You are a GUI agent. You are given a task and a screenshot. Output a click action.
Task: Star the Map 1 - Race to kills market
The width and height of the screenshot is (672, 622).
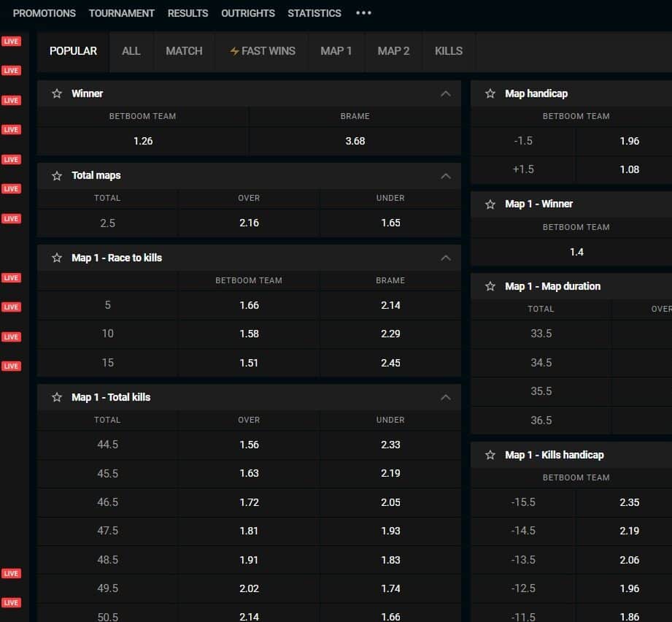[57, 258]
